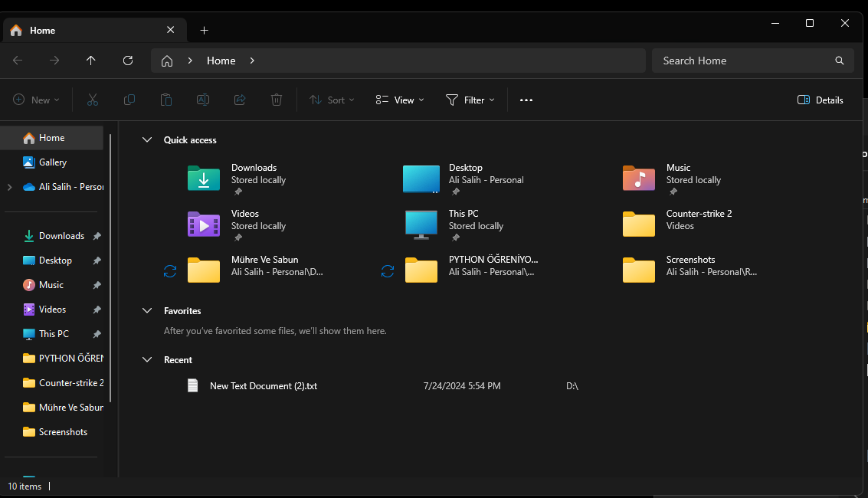The width and height of the screenshot is (868, 498).
Task: Open a new File Explorer tab
Action: 204,29
